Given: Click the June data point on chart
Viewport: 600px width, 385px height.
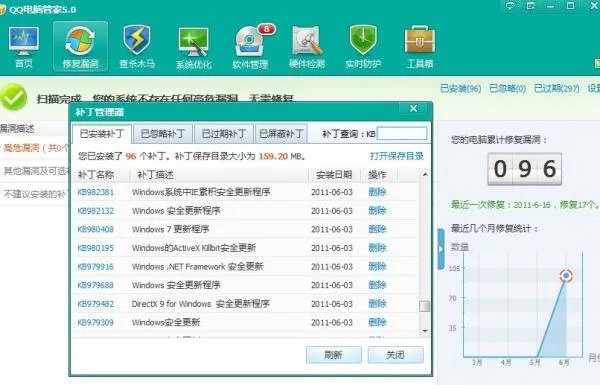Looking at the screenshot, I should pos(566,276).
